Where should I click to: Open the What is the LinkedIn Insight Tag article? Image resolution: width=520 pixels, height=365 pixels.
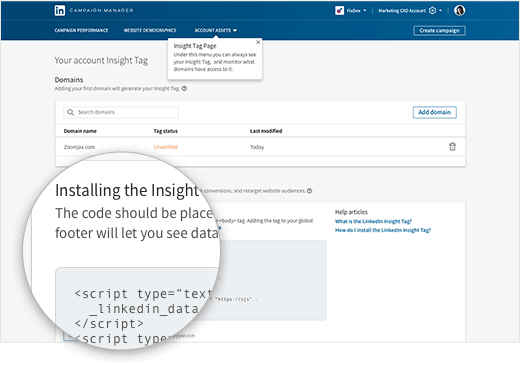coord(373,221)
